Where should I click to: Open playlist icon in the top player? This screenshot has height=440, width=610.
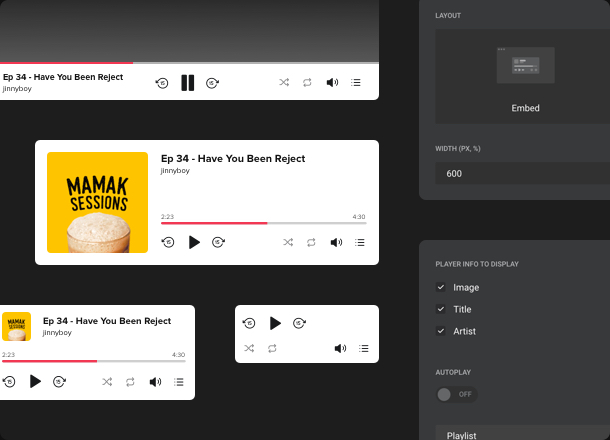pos(356,83)
